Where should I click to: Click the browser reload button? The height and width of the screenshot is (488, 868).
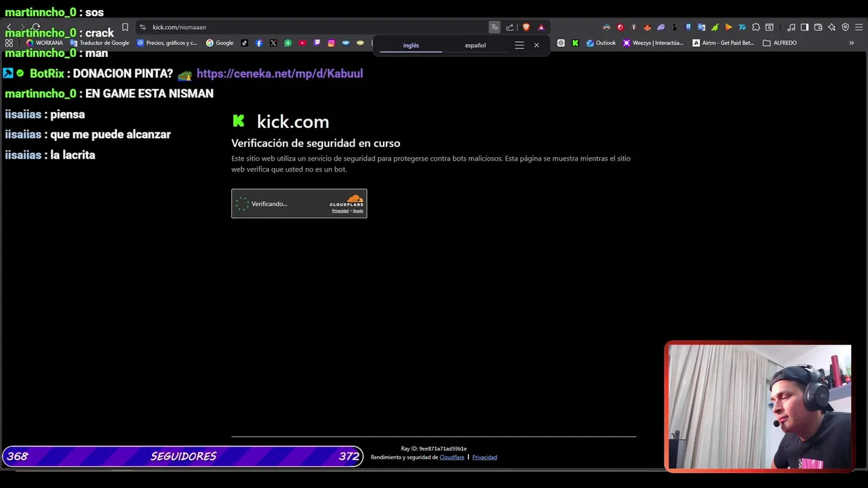pos(36,27)
